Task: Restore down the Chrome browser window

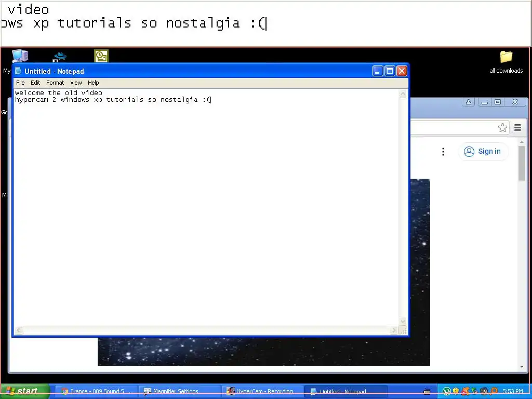Action: pos(498,102)
